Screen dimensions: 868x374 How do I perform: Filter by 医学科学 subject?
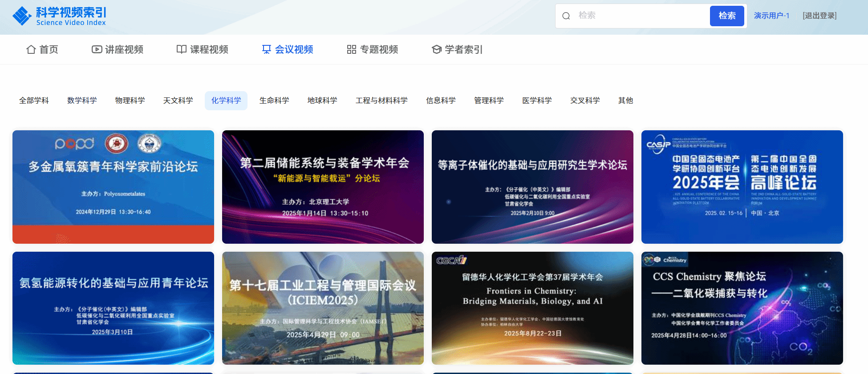(537, 101)
